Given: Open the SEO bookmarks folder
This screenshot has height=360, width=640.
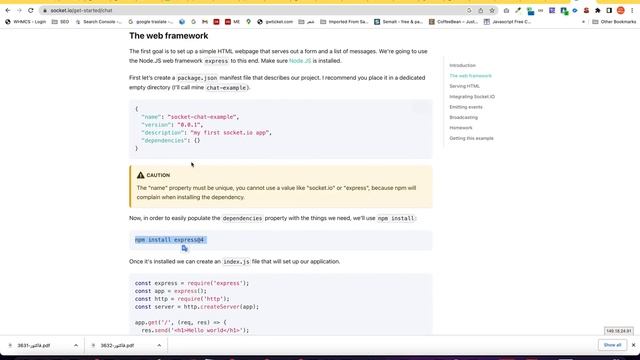Looking at the screenshot, I should click(x=60, y=22).
